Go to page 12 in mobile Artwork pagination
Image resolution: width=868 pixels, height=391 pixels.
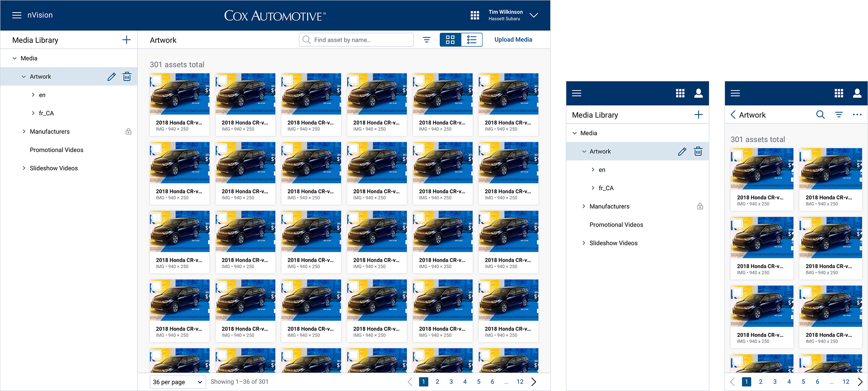846,382
